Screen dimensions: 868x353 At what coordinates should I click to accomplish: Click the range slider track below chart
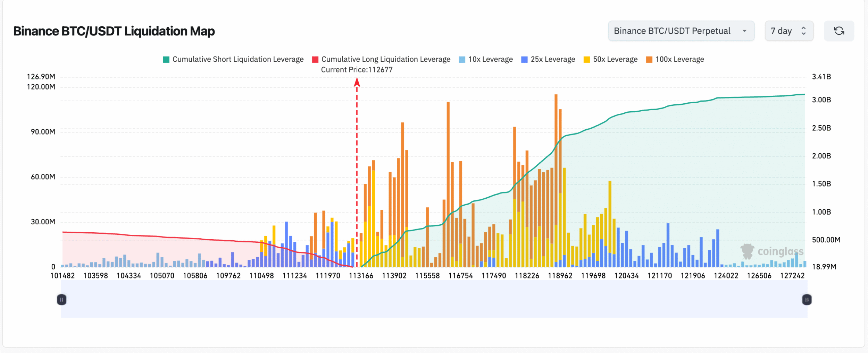(434, 300)
